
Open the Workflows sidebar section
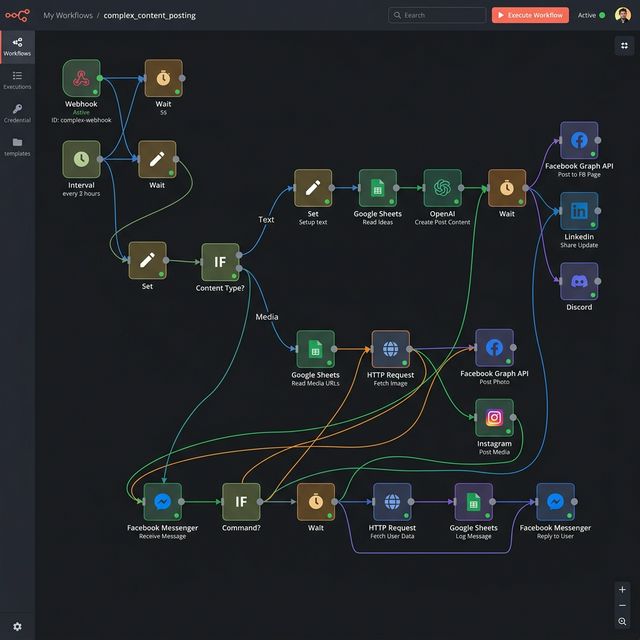tap(17, 47)
